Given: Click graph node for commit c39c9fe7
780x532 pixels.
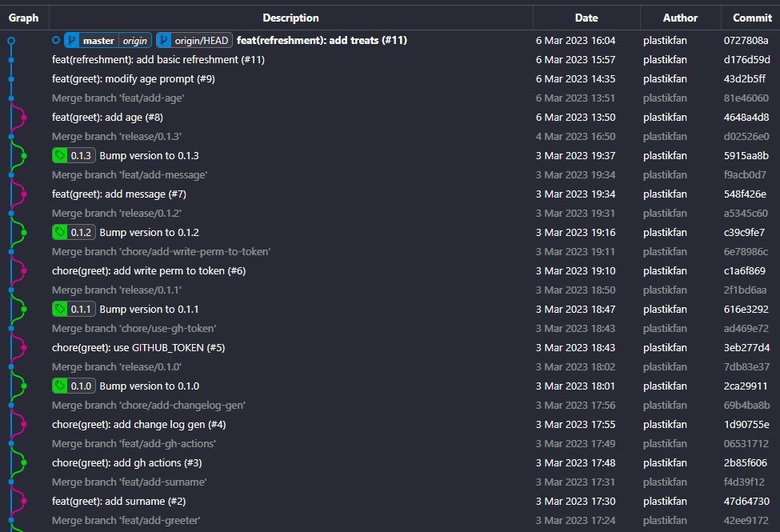Looking at the screenshot, I should click(x=24, y=233).
